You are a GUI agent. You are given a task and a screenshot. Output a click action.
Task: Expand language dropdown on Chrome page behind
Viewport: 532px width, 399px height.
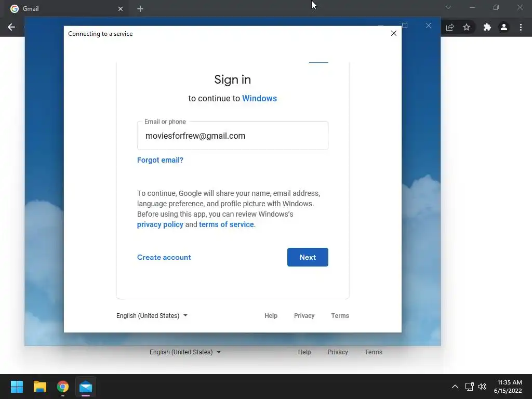tap(185, 352)
